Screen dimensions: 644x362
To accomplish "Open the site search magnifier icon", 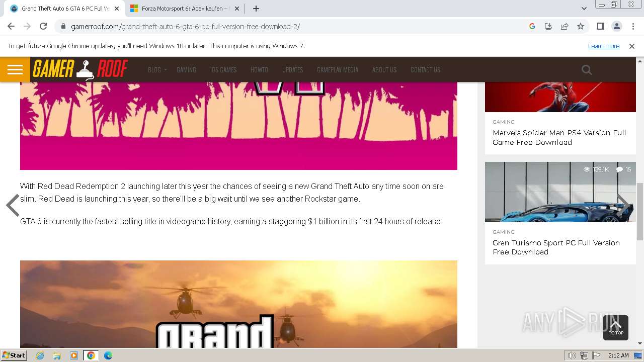I will tap(587, 70).
